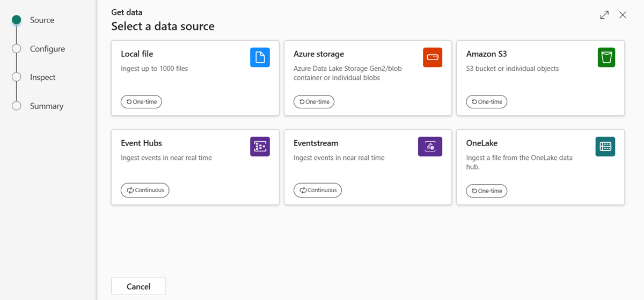
Task: Click the 'Ingest up to 1000 files' text
Action: [155, 69]
